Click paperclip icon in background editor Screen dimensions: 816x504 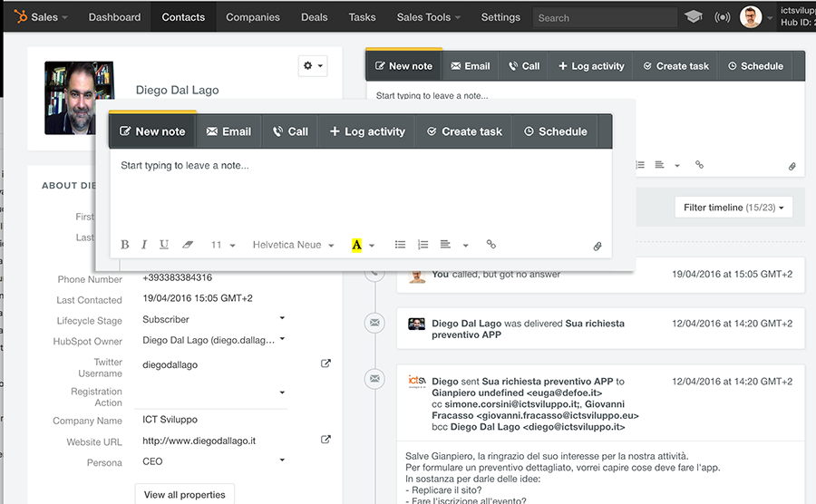792,167
